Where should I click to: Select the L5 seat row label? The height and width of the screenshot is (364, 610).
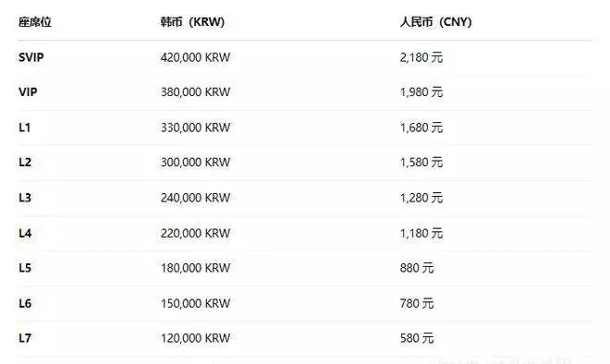coord(25,268)
